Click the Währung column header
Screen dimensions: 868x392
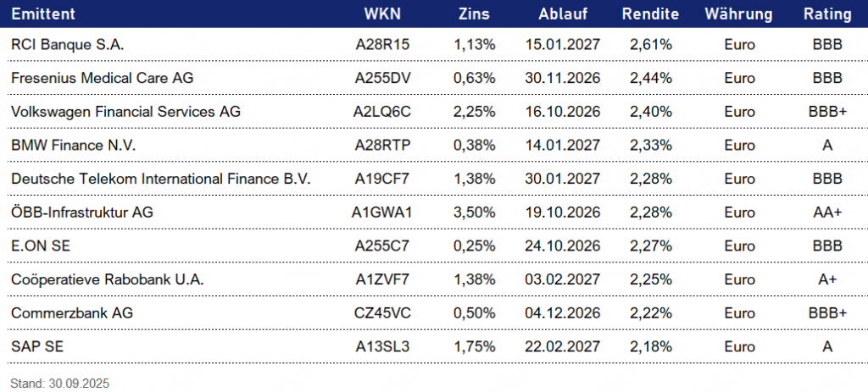click(738, 14)
